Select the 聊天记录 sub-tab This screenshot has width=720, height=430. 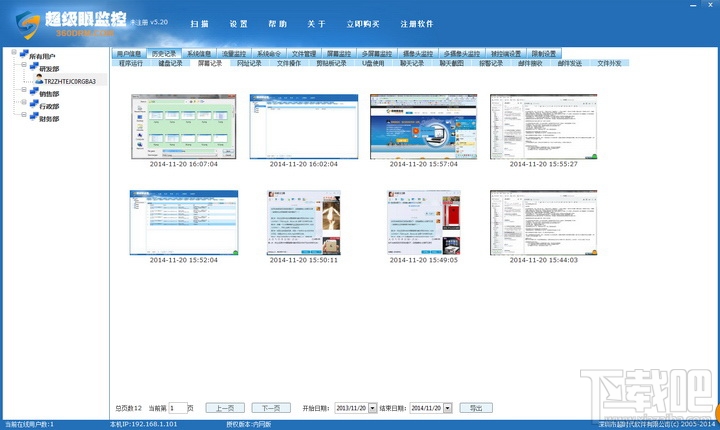[x=412, y=63]
